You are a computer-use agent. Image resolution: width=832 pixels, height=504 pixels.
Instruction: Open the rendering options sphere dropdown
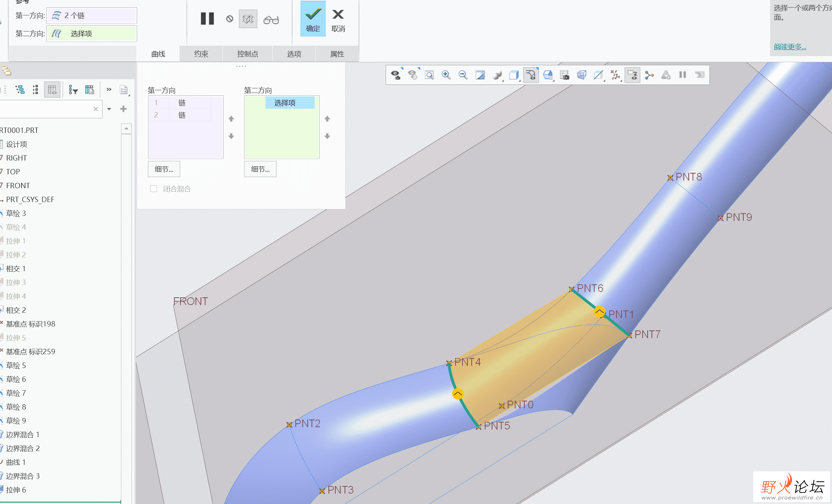point(497,75)
